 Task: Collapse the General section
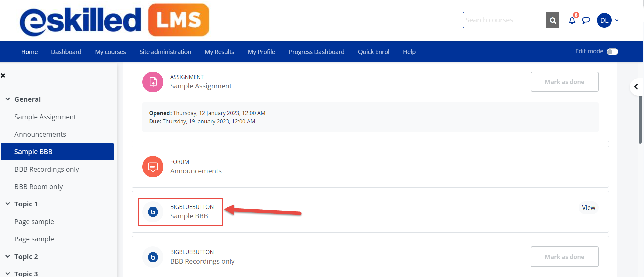(x=8, y=99)
